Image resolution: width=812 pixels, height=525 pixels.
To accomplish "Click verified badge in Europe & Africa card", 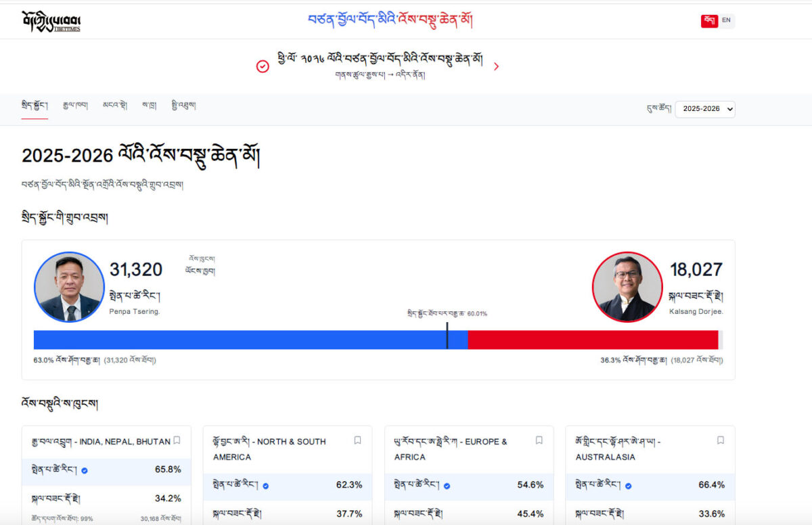I will click(447, 486).
